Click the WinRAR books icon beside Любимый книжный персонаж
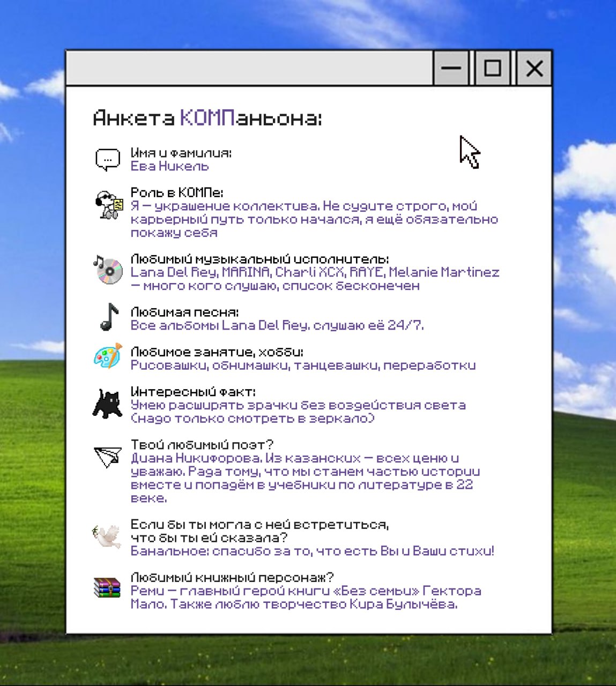The height and width of the screenshot is (686, 616). point(107,587)
